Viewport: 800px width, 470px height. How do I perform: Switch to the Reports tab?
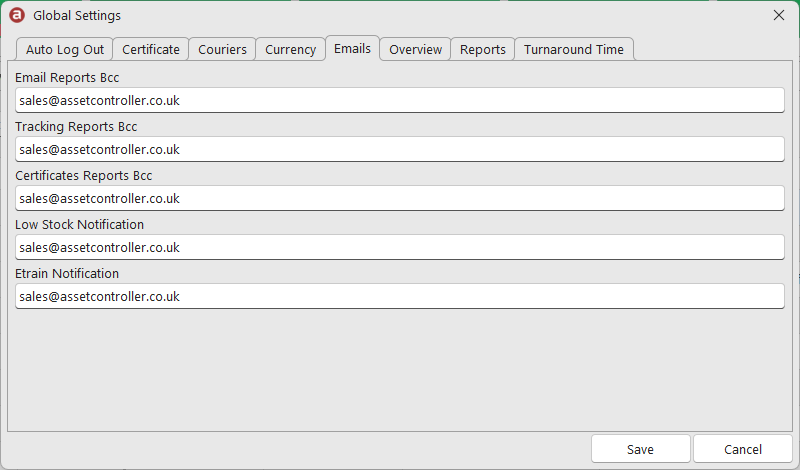click(483, 50)
